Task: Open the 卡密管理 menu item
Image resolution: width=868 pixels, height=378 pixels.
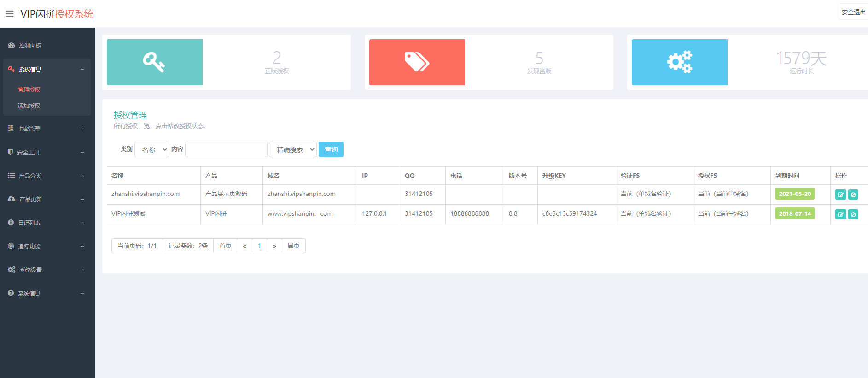Action: click(x=47, y=129)
